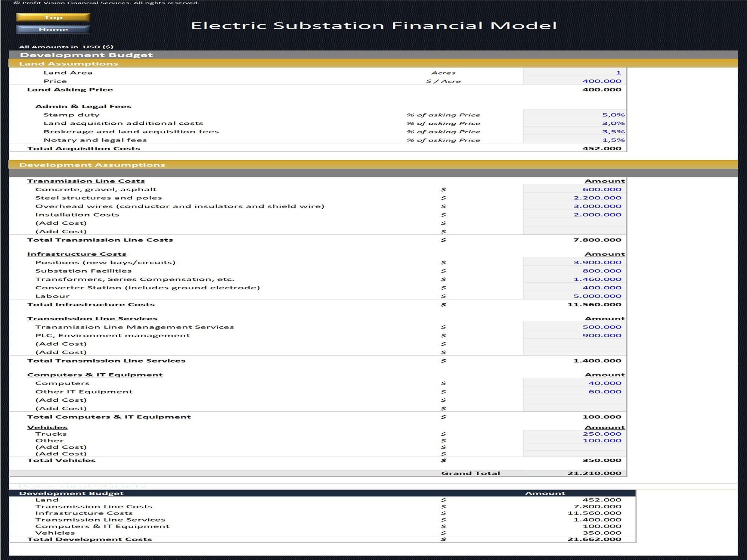Select Substation Facilities amount 800.000
The width and height of the screenshot is (747, 560).
pyautogui.click(x=574, y=271)
